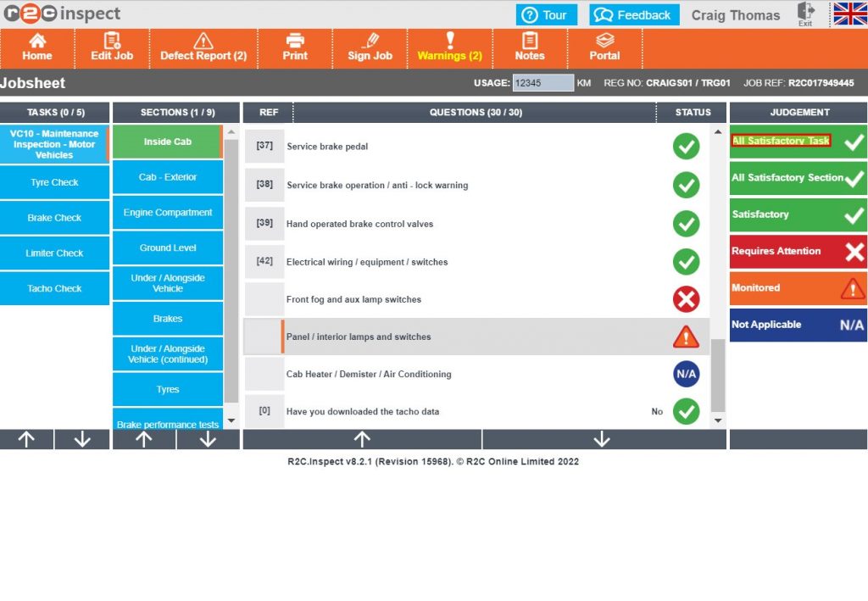Click the Print icon
The height and width of the screenshot is (601, 868).
[294, 49]
